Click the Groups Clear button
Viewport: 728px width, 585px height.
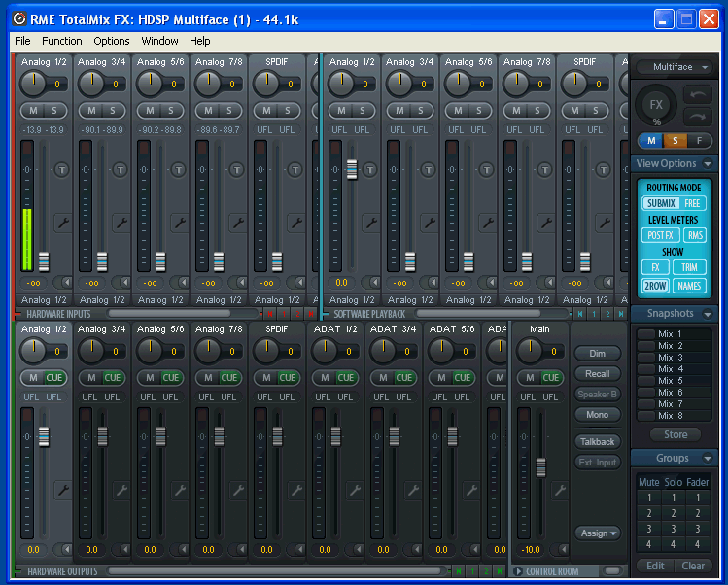(693, 566)
